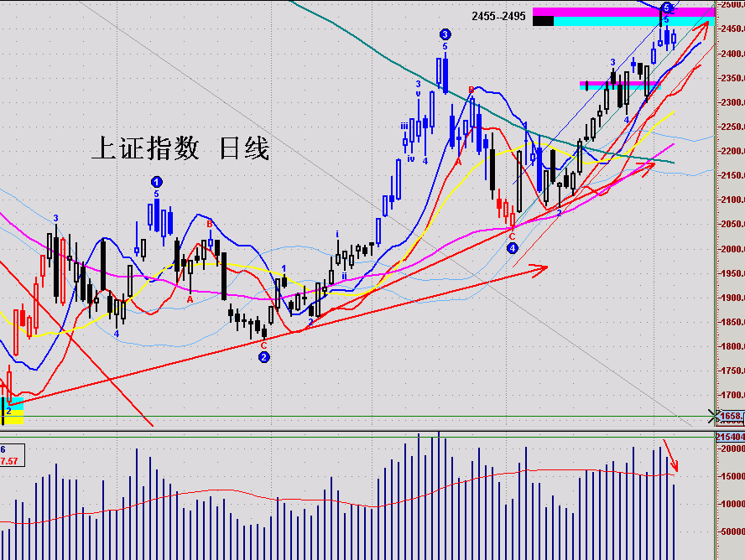Click the red letter C below wave 4 low
Image resolution: width=745 pixels, height=560 pixels.
click(512, 236)
